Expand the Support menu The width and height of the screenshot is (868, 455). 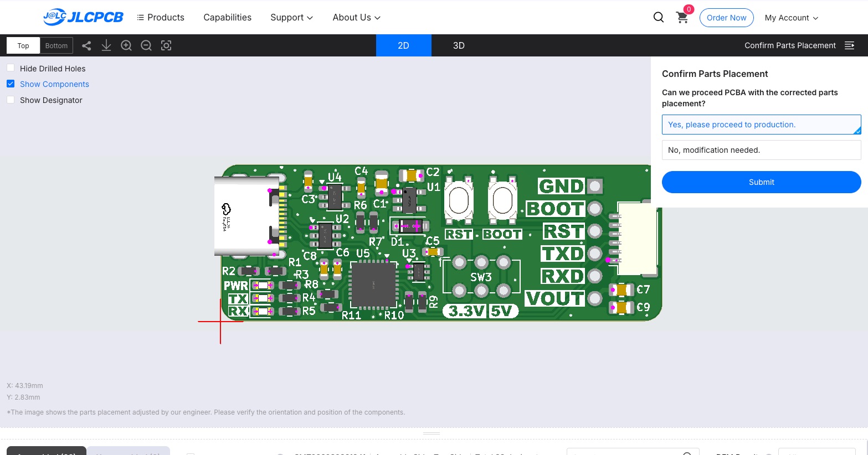coord(291,17)
